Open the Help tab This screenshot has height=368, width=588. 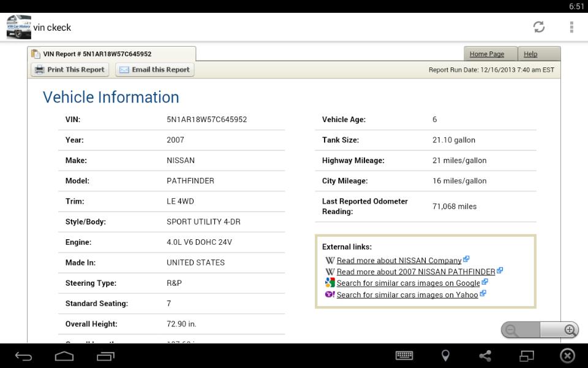(x=539, y=54)
